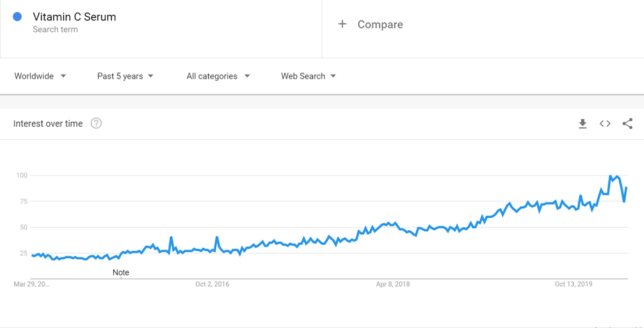This screenshot has width=644, height=328.
Task: Click the Apr 8, 2018 axis label
Action: [393, 284]
